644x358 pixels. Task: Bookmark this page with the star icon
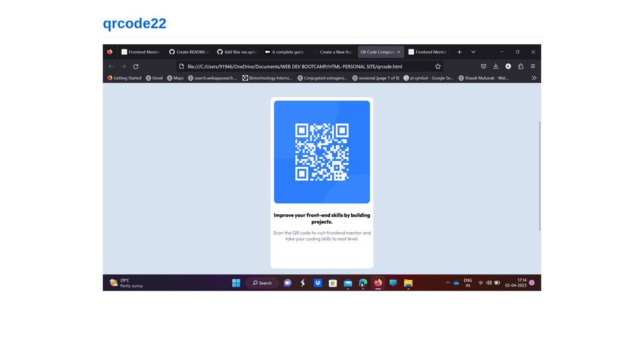[x=438, y=66]
